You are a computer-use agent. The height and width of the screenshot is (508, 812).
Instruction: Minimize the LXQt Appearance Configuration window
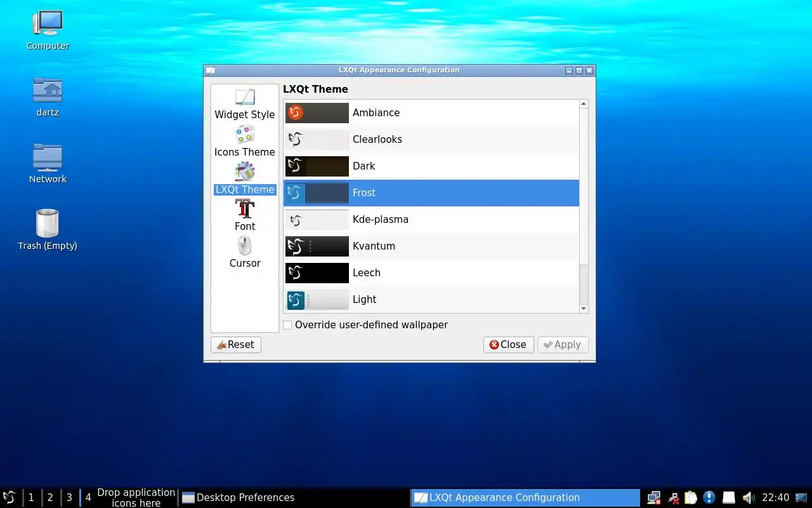pos(569,70)
